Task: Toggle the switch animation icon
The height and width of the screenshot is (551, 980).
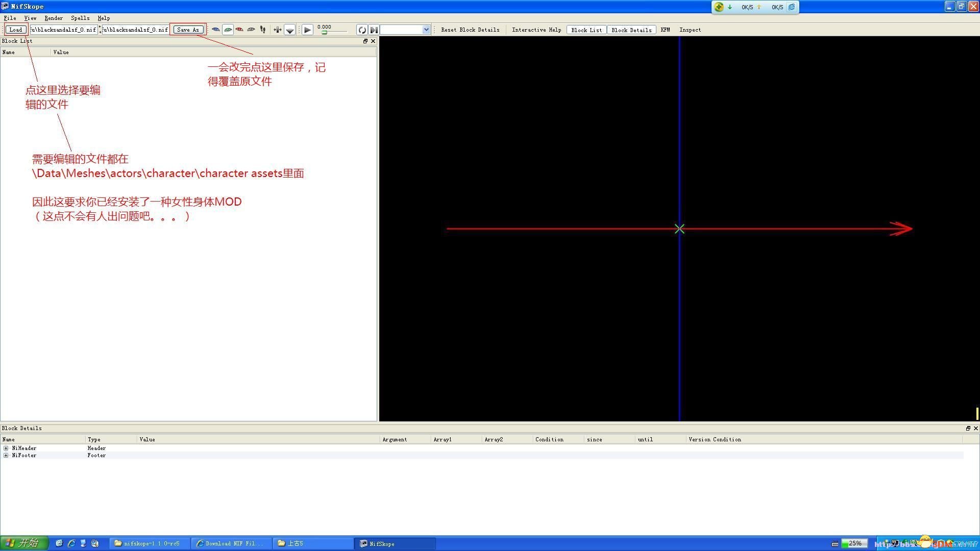Action: tap(374, 30)
